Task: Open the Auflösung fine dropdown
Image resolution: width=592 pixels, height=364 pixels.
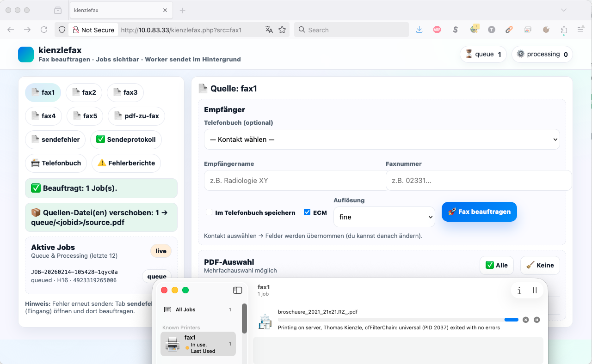Action: tap(384, 217)
